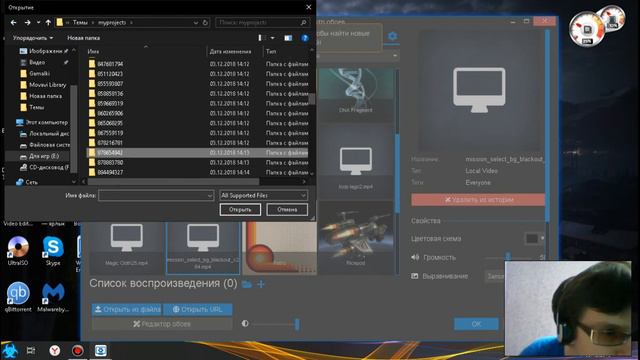This screenshot has width=640, height=360.
Task: Select Для игр (E:) drive
Action: [x=44, y=156]
